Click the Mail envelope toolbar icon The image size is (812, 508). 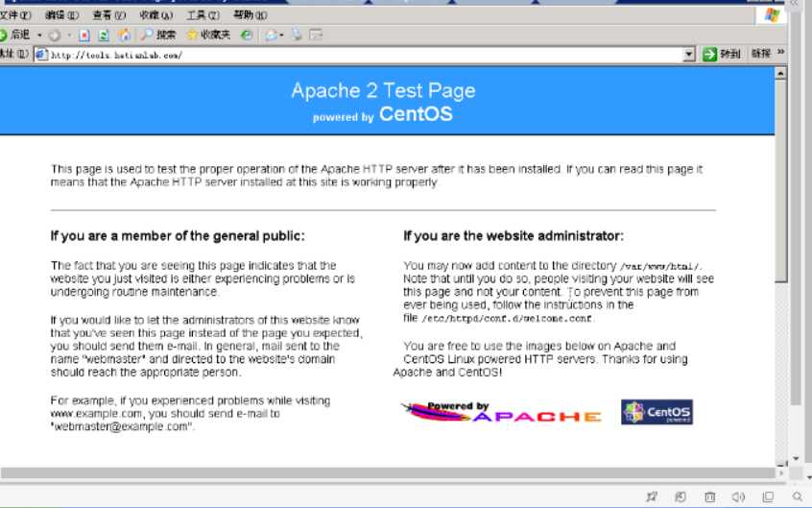coord(271,36)
